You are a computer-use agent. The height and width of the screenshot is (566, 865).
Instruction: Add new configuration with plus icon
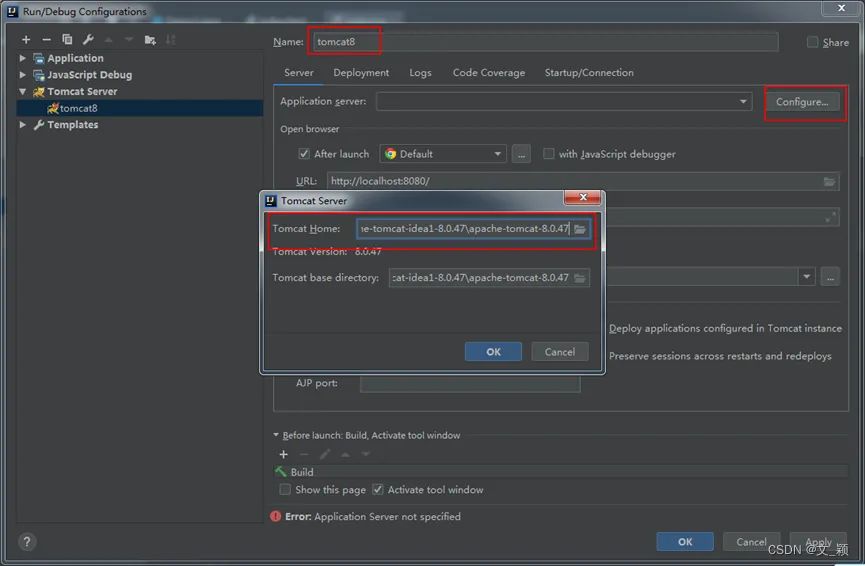26,40
